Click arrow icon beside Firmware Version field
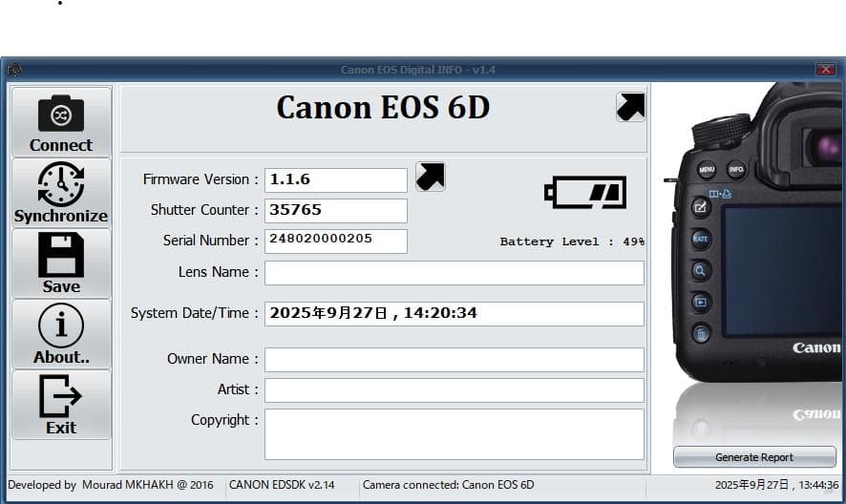Screen dimensions: 846x504 [431, 177]
